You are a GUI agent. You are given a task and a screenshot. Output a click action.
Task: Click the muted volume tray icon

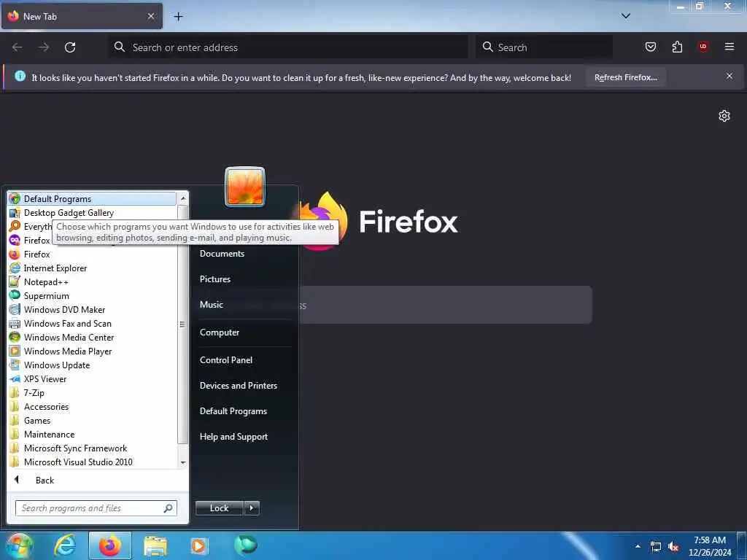(673, 547)
